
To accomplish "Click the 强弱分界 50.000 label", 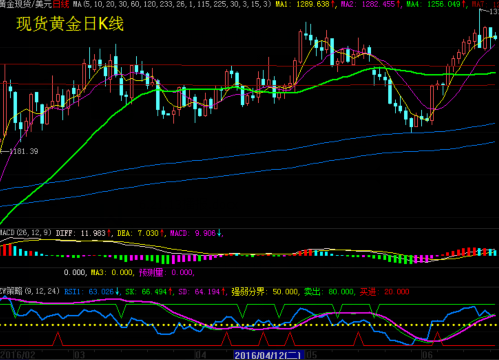I will [x=265, y=292].
